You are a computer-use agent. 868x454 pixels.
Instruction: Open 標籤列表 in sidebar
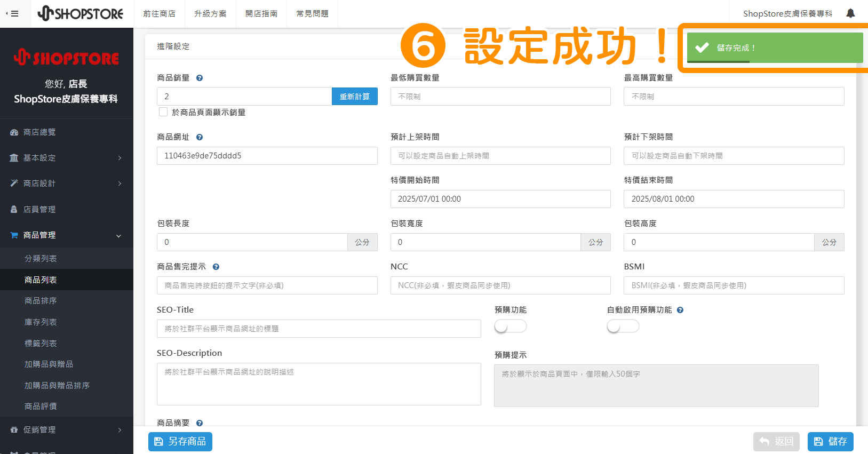tap(67, 343)
